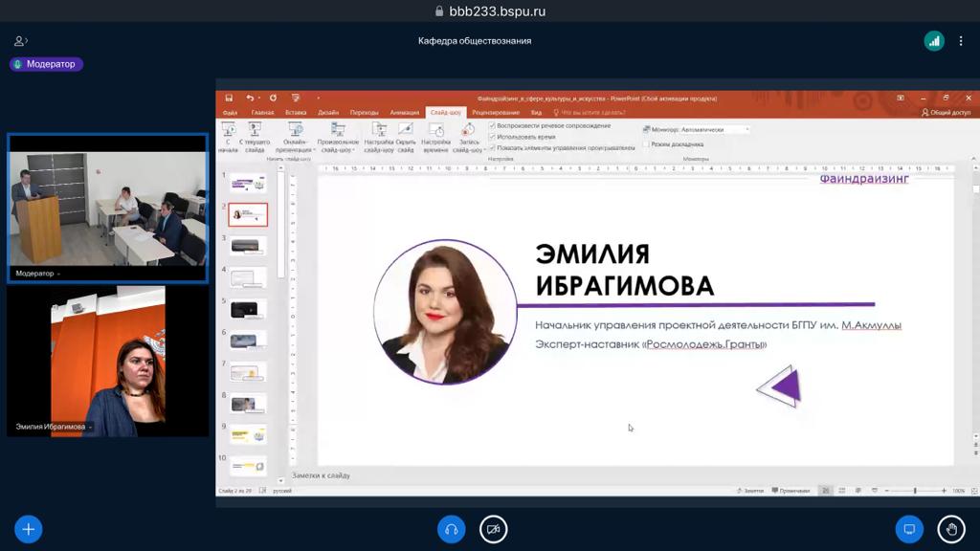This screenshot has width=980, height=551.
Task: Click the blue screen share button
Action: (909, 529)
